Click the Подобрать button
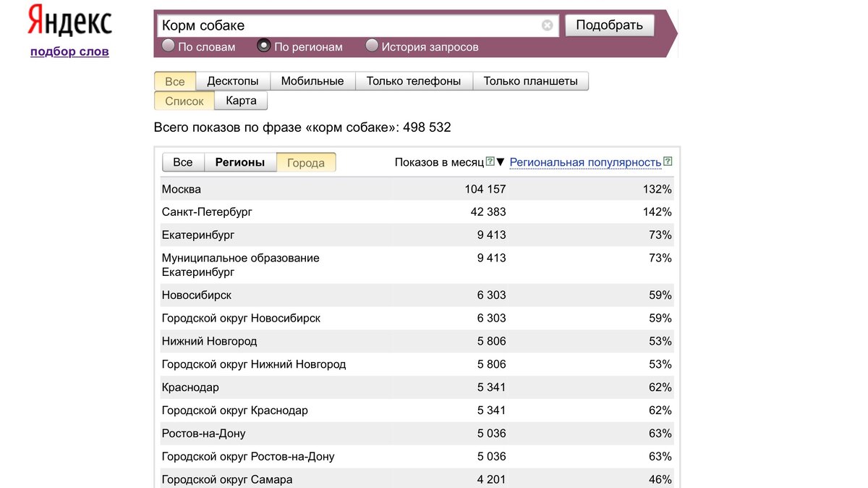 609,25
